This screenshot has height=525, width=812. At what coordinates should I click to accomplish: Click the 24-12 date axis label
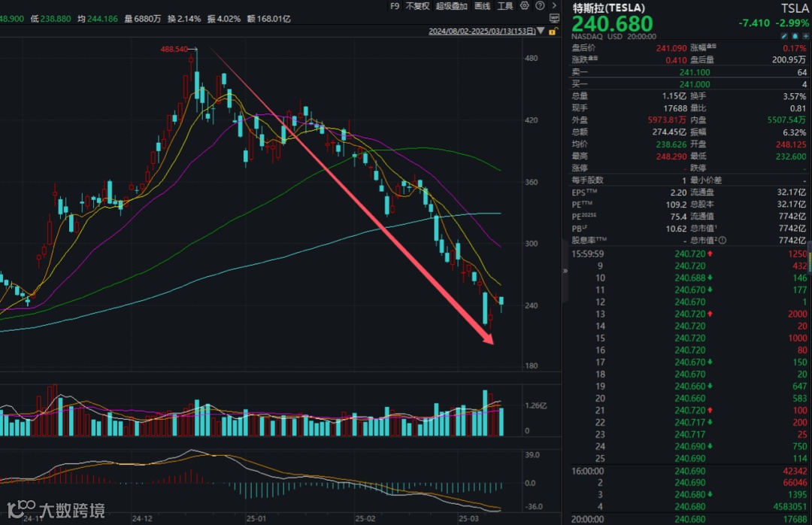(x=142, y=518)
